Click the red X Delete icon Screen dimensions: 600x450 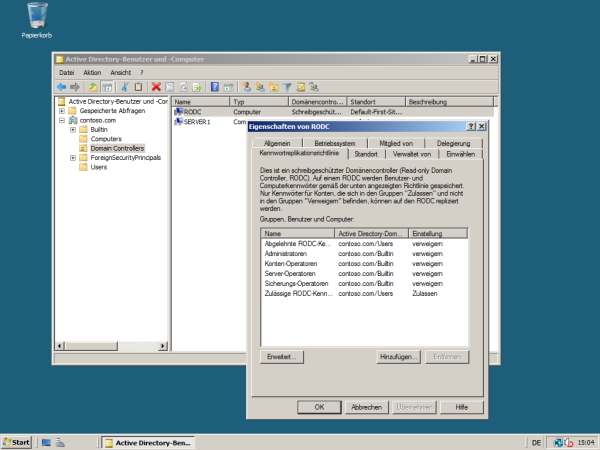coord(156,87)
